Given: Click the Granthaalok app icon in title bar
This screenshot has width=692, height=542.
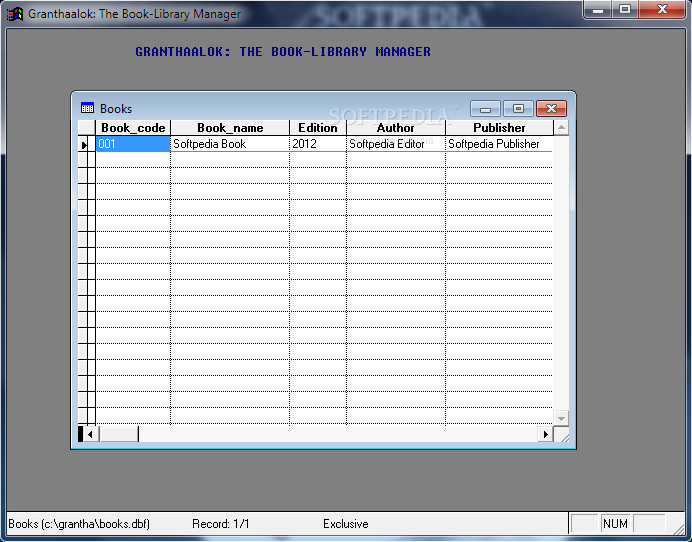Looking at the screenshot, I should (x=15, y=14).
